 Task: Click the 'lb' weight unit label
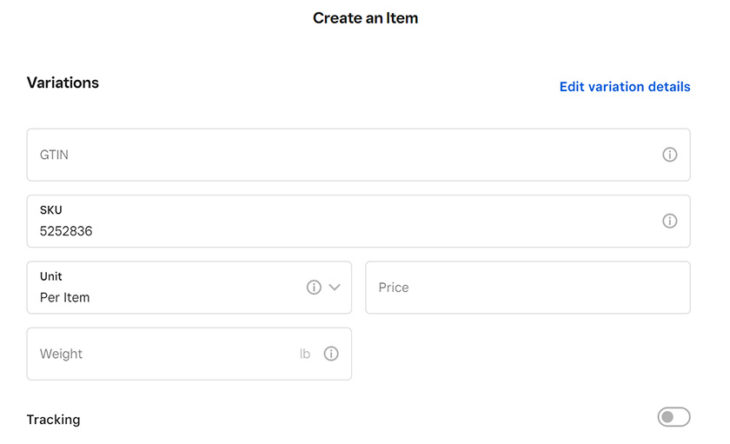[x=305, y=354]
